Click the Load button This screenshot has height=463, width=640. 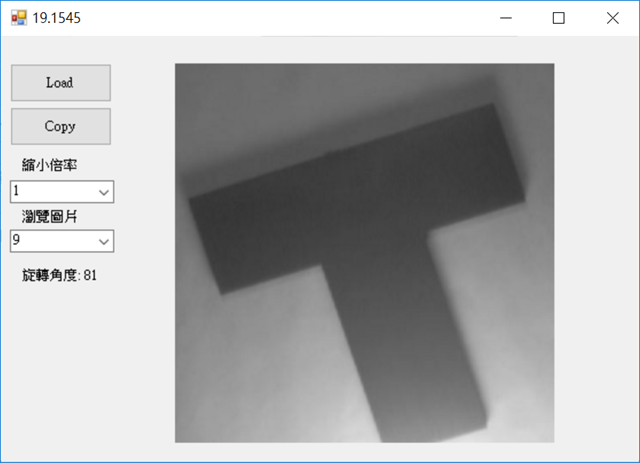pyautogui.click(x=61, y=83)
